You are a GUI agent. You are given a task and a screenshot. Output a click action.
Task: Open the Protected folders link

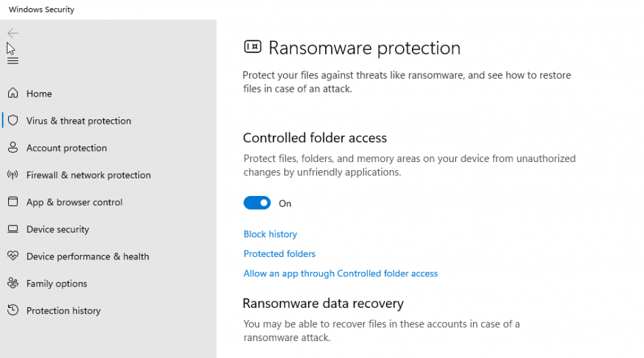point(279,254)
